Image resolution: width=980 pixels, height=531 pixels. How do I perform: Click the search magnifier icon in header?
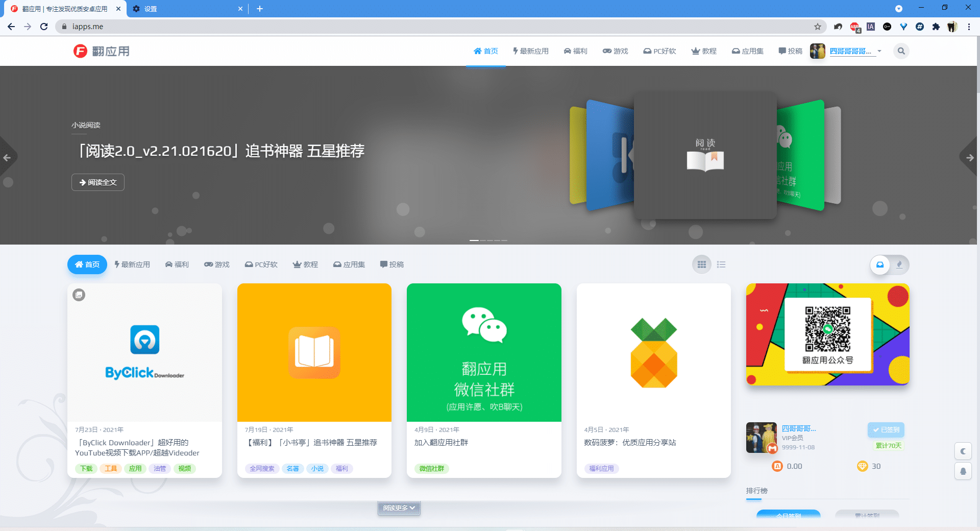(901, 51)
